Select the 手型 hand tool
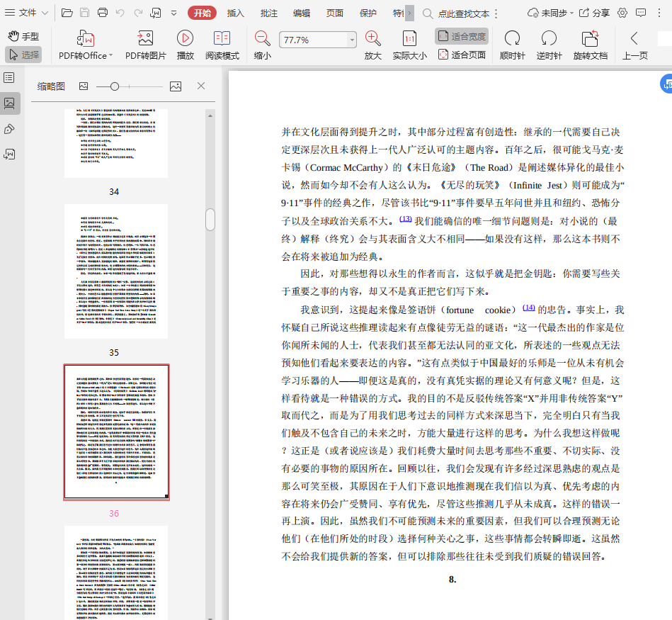Viewport: 672px width, 620px height. (x=23, y=36)
